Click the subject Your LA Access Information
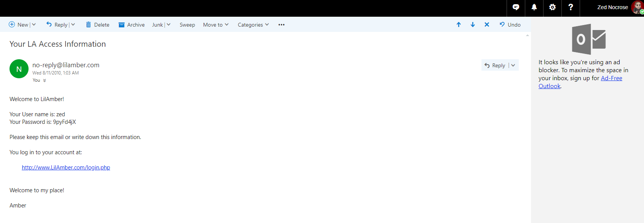This screenshot has height=223, width=644. click(x=57, y=44)
